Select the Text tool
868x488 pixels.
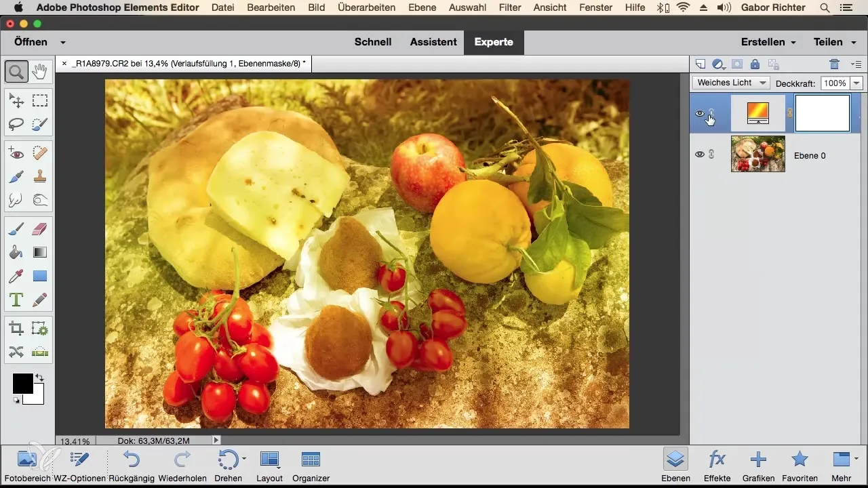click(16, 299)
